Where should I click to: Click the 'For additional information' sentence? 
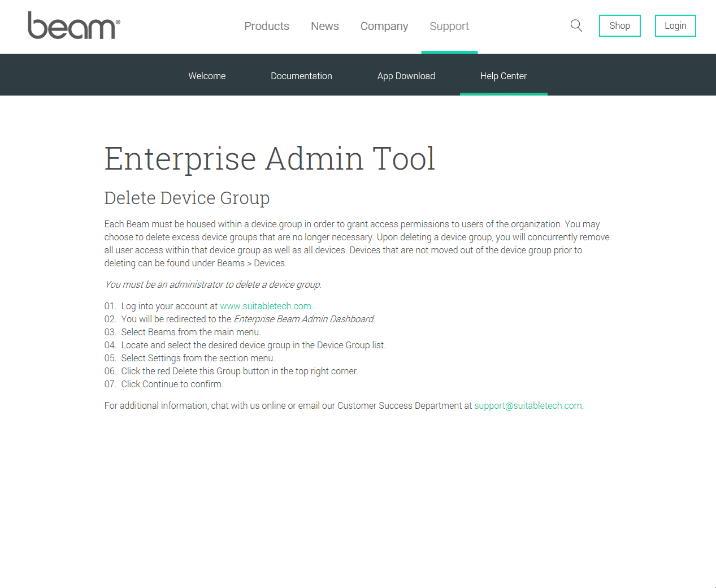pyautogui.click(x=344, y=405)
